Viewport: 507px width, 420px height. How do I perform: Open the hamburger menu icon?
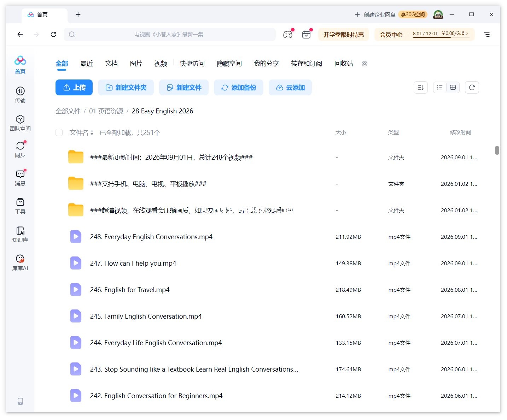[x=487, y=34]
